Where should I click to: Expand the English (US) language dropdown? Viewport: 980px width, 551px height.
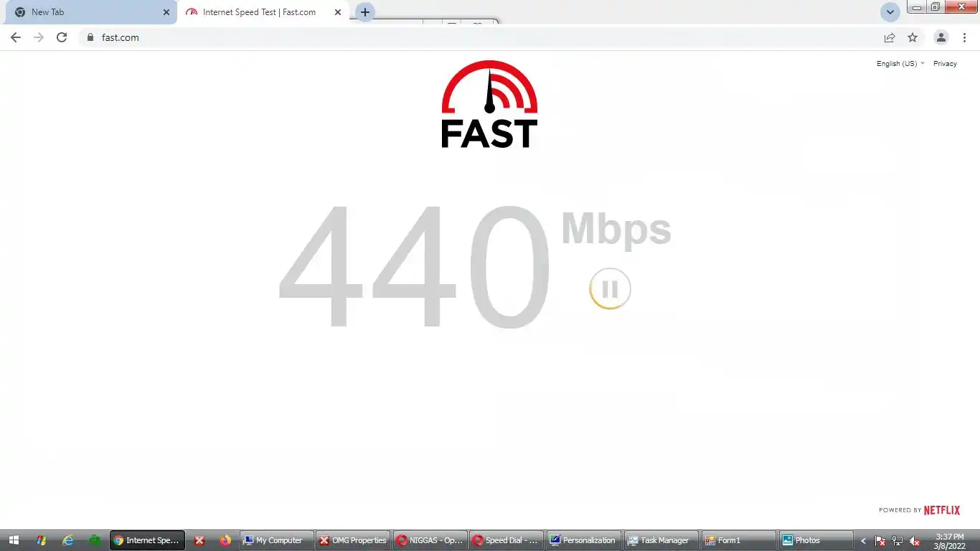(900, 64)
